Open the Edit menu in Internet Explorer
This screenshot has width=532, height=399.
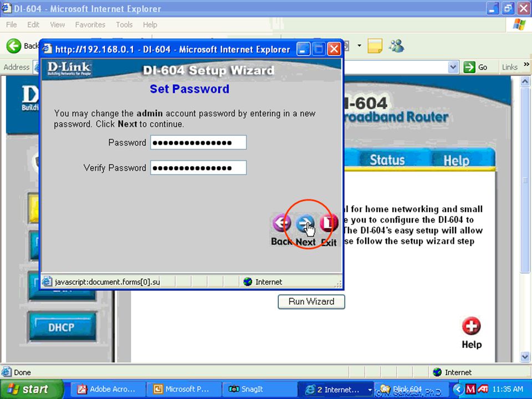(33, 25)
